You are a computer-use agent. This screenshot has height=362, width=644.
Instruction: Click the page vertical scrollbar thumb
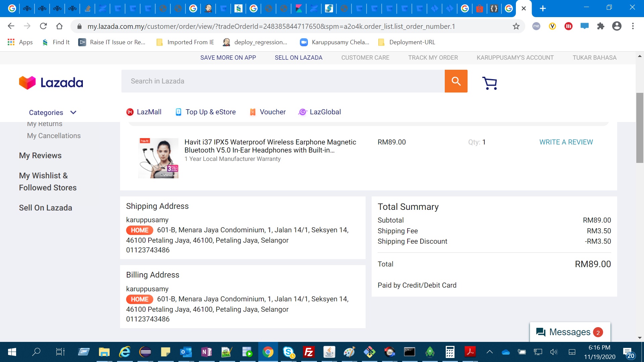[x=640, y=128]
